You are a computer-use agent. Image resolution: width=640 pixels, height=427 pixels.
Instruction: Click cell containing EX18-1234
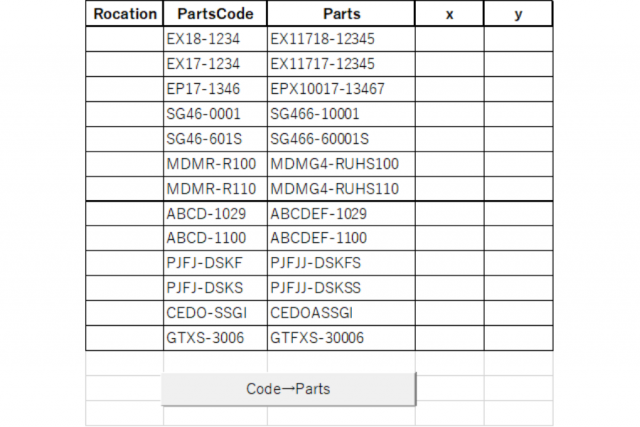(x=215, y=39)
